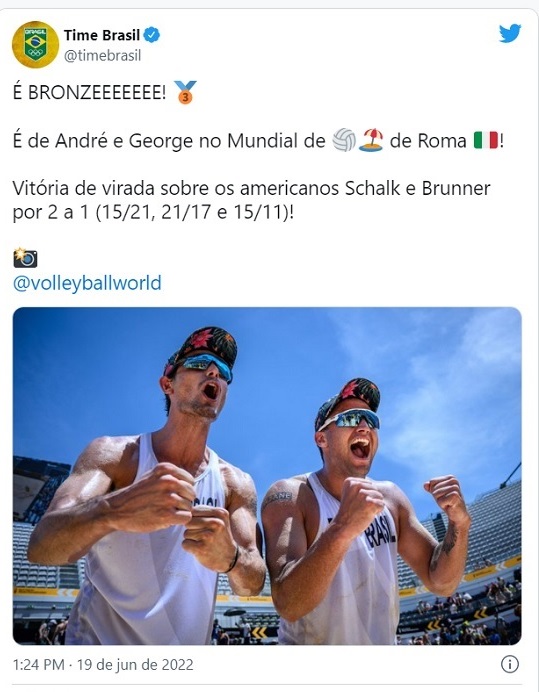This screenshot has width=539, height=692.
Task: Click the Italian flag emoji
Action: click(486, 141)
